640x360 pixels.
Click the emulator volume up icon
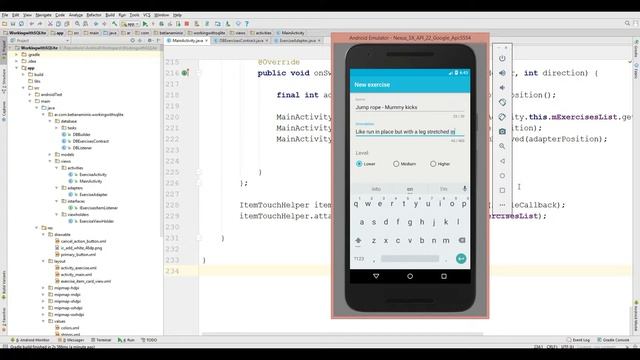(x=502, y=73)
